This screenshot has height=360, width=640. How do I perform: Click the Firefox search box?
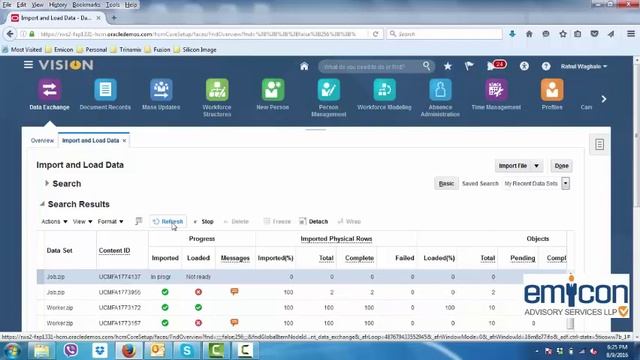coord(444,34)
